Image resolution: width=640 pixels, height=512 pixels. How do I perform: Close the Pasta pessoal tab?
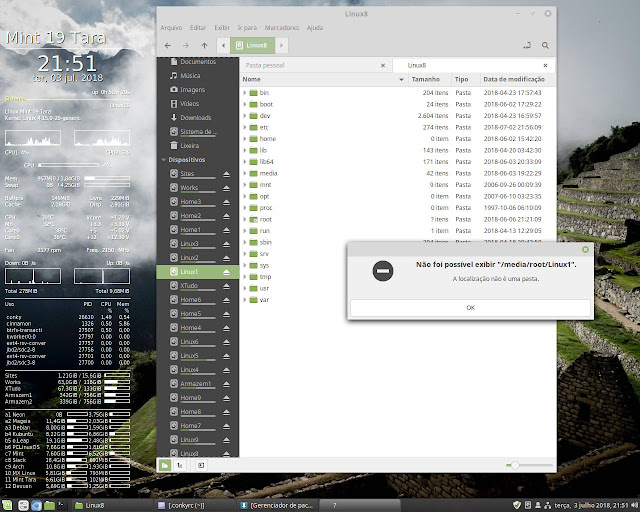click(x=383, y=65)
